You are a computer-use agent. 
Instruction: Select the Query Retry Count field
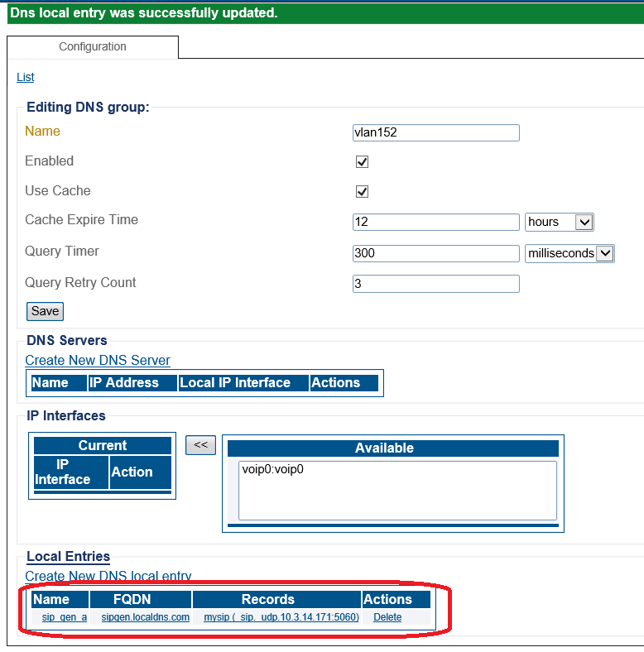tap(435, 284)
